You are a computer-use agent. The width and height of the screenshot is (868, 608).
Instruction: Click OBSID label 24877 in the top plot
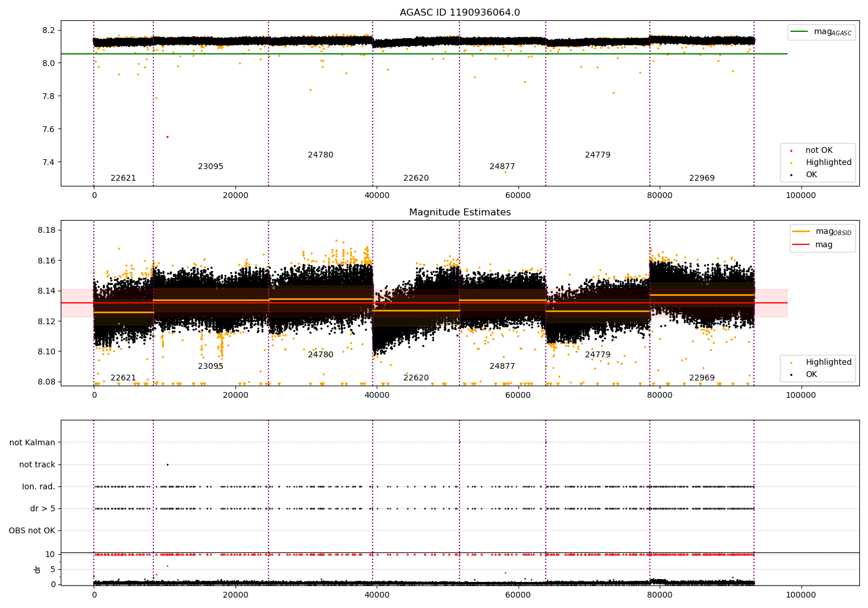coord(502,167)
